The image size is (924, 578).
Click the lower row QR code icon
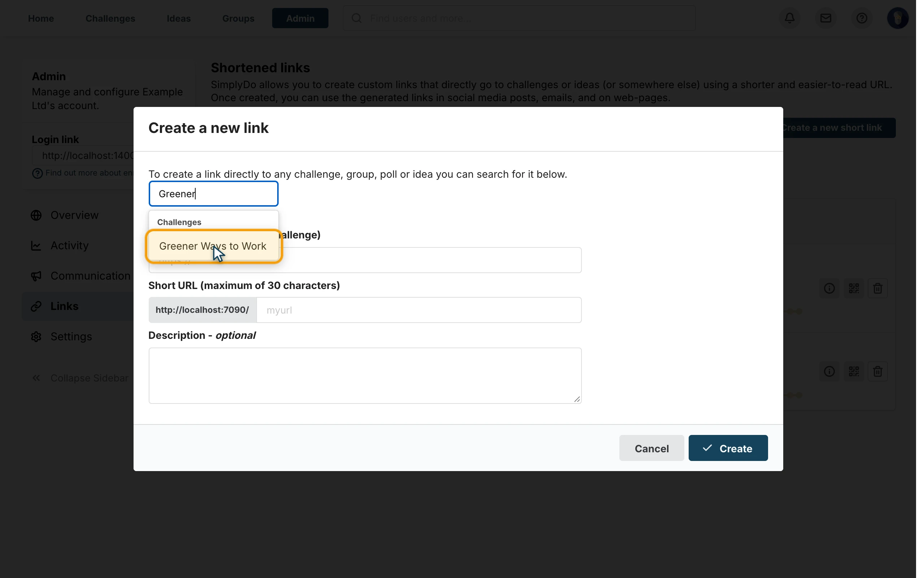(x=854, y=371)
